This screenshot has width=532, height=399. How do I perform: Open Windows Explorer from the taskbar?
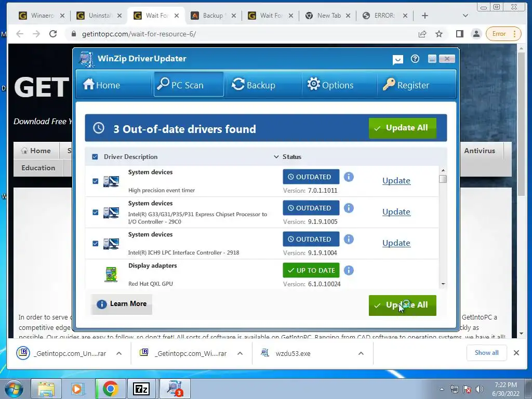pos(46,389)
